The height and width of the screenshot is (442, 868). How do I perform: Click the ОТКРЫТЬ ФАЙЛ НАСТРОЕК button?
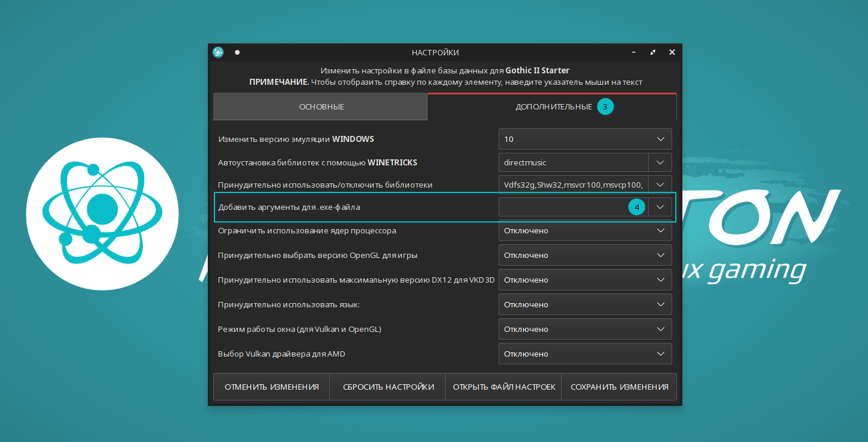[x=504, y=387]
